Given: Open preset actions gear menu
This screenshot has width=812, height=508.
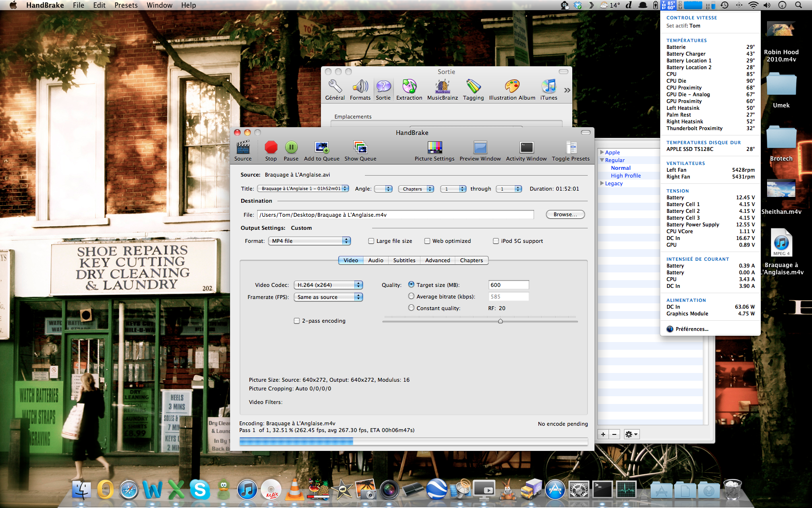Looking at the screenshot, I should tap(631, 434).
